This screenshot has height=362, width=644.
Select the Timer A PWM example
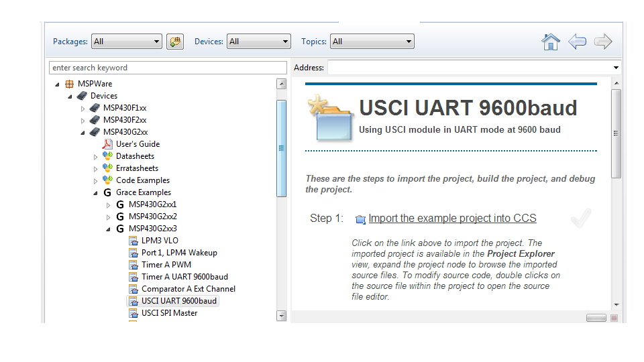tap(166, 265)
